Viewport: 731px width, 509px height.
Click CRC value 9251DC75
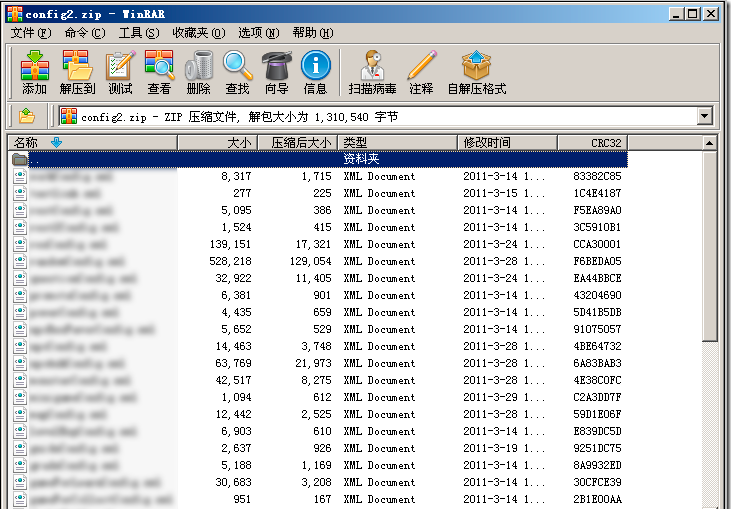[597, 448]
